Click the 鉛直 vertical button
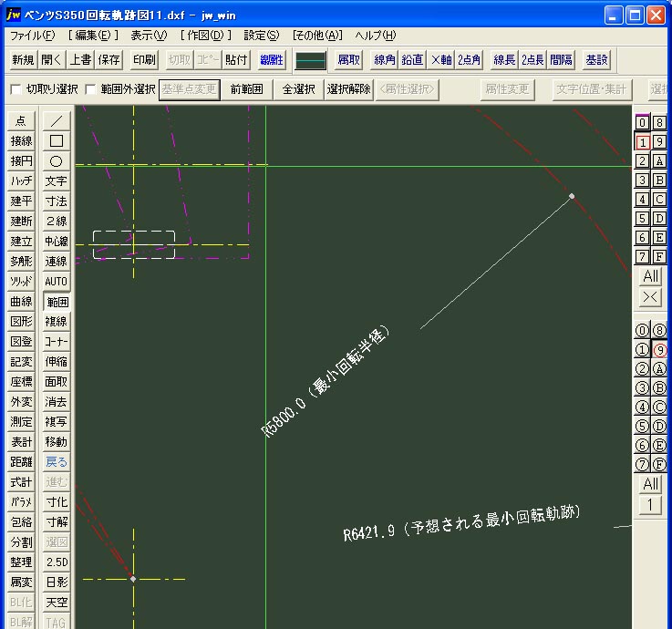 coord(412,60)
